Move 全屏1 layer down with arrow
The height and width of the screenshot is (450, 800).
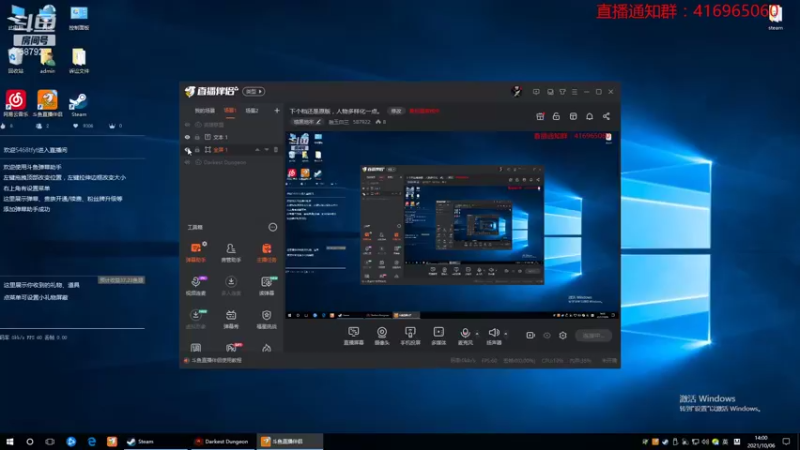point(266,150)
